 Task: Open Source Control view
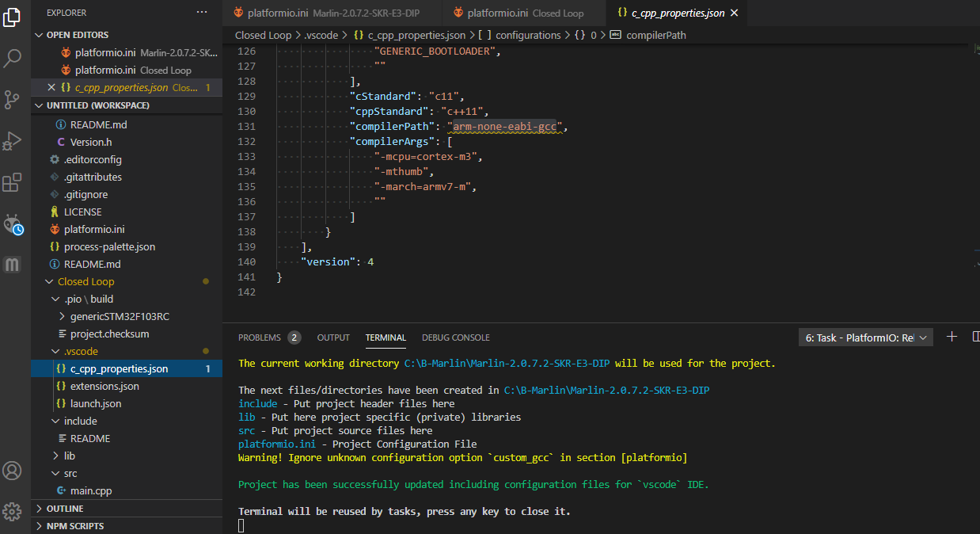pyautogui.click(x=12, y=100)
